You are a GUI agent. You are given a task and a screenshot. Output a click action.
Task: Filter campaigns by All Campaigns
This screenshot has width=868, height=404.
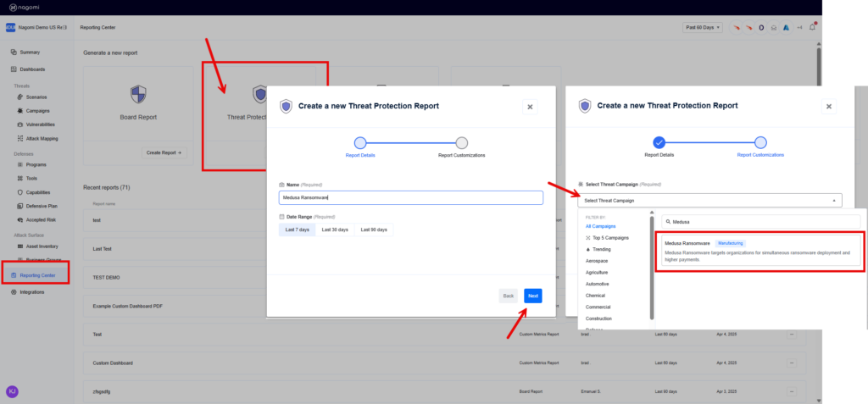click(x=601, y=226)
